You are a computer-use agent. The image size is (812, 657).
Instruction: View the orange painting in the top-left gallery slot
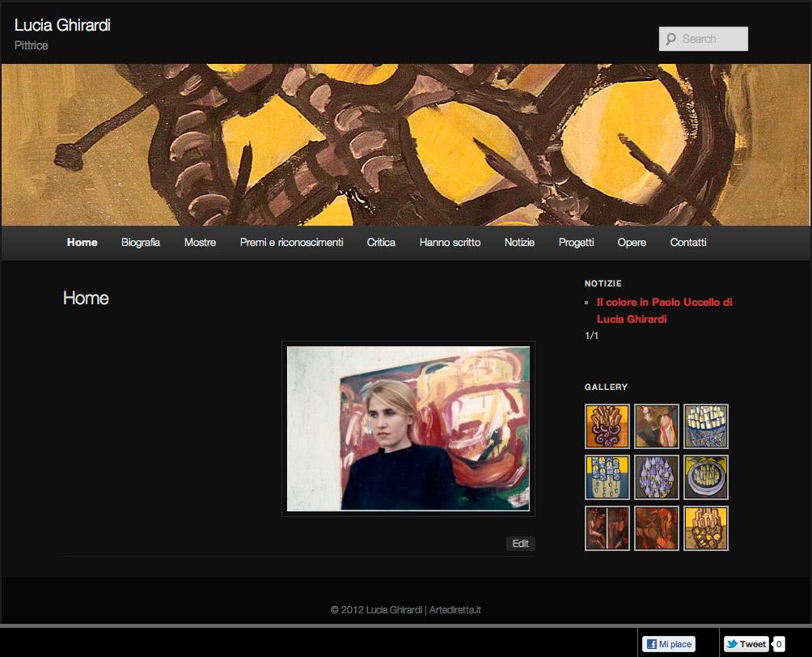607,426
